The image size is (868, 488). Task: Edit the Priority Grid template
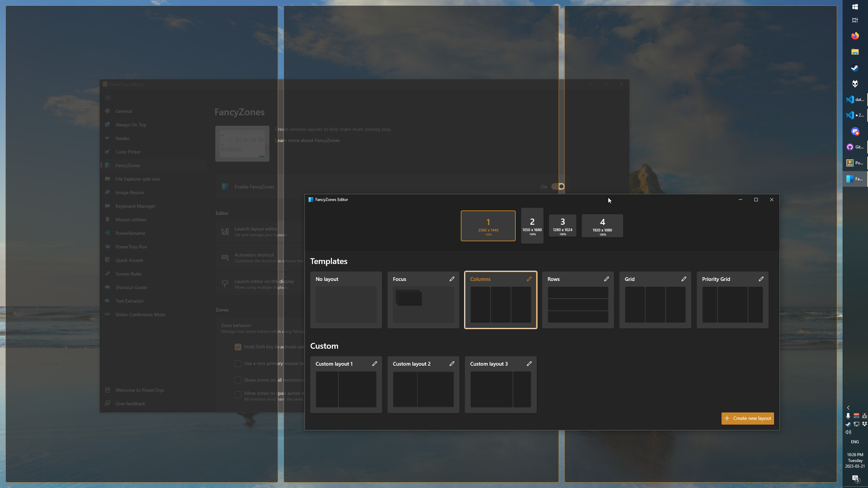pyautogui.click(x=761, y=279)
